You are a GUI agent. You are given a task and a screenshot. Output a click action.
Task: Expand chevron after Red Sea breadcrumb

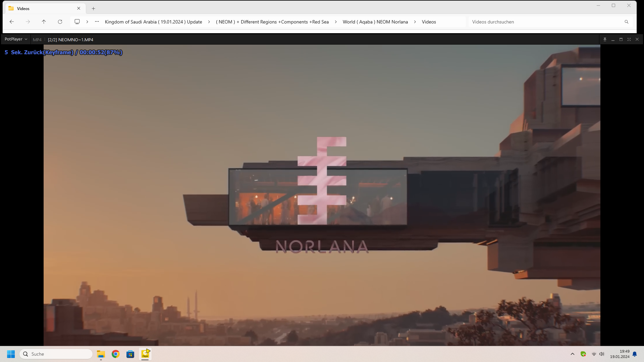(x=336, y=22)
